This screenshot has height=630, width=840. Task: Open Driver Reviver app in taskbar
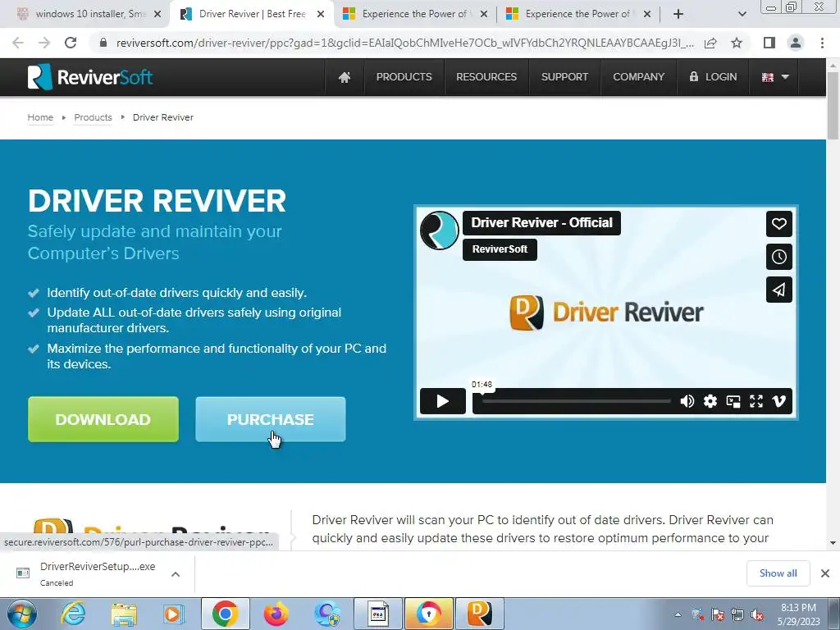(x=479, y=614)
